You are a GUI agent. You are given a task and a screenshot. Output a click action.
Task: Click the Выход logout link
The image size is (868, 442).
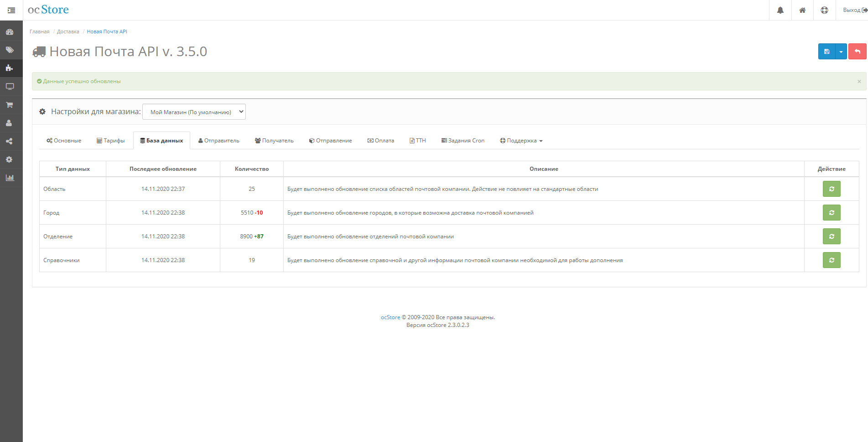click(x=855, y=10)
